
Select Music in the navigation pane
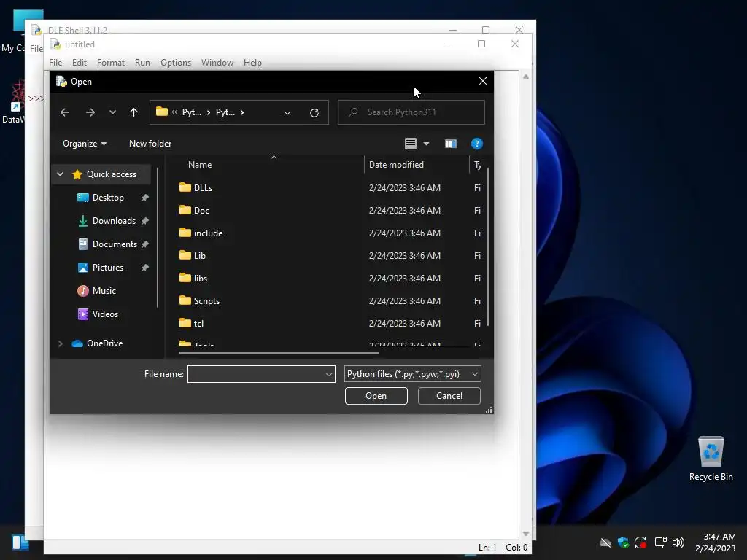104,290
